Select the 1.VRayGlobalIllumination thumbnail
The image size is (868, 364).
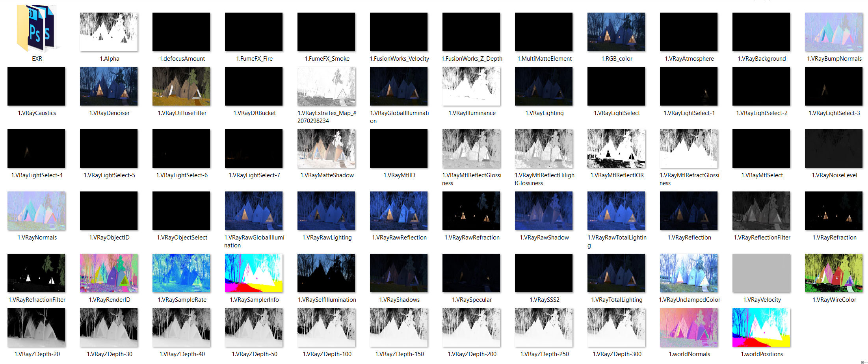399,86
